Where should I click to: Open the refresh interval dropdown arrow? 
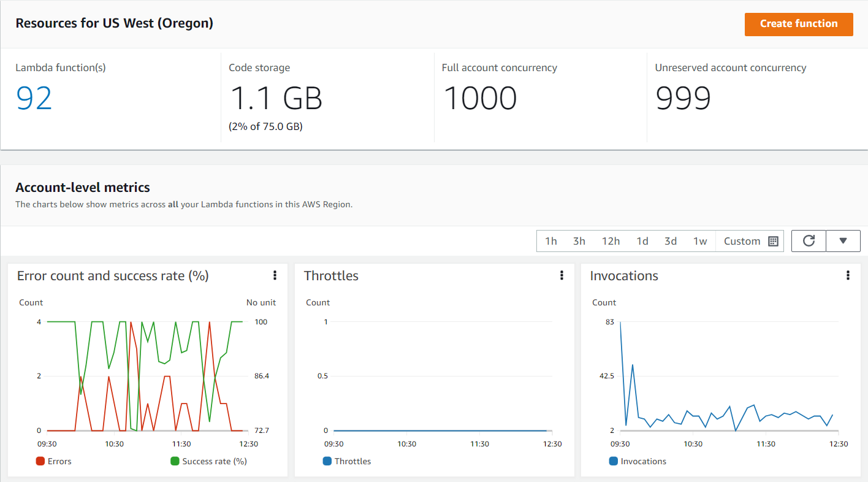(843, 240)
